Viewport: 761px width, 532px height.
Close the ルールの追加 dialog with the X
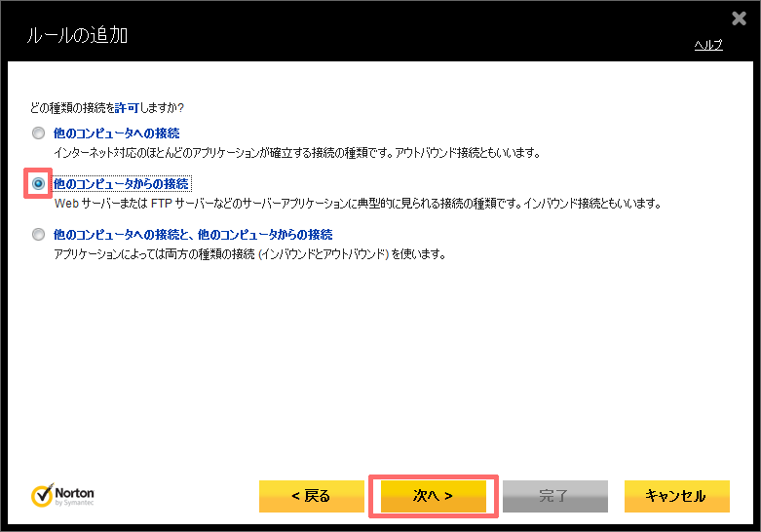[x=738, y=18]
